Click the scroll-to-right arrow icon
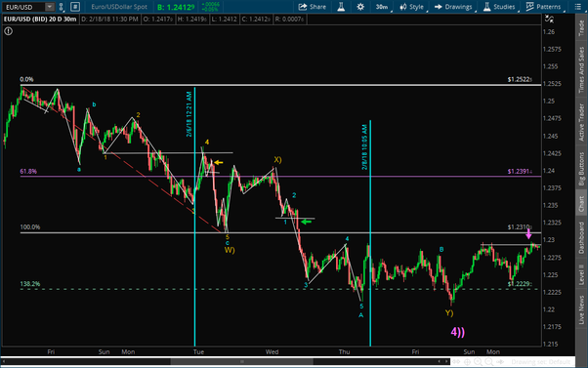Viewport: 588px width, 368px height. (x=500, y=361)
